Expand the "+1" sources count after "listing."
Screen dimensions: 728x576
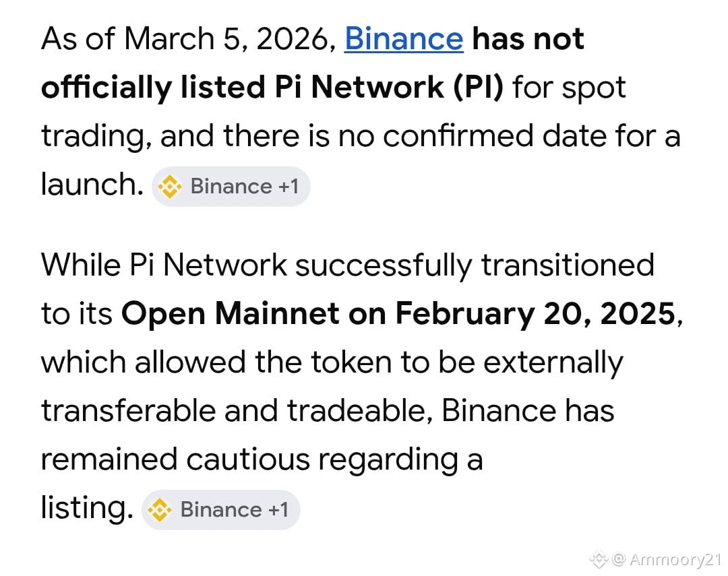[278, 509]
